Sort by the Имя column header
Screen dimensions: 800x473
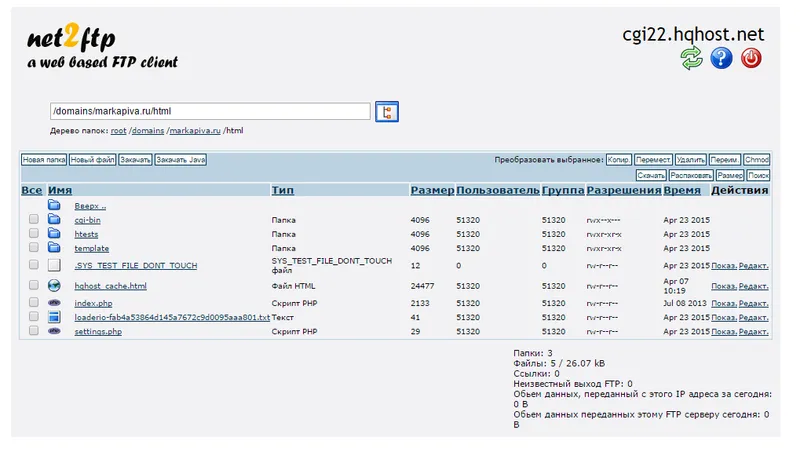60,190
